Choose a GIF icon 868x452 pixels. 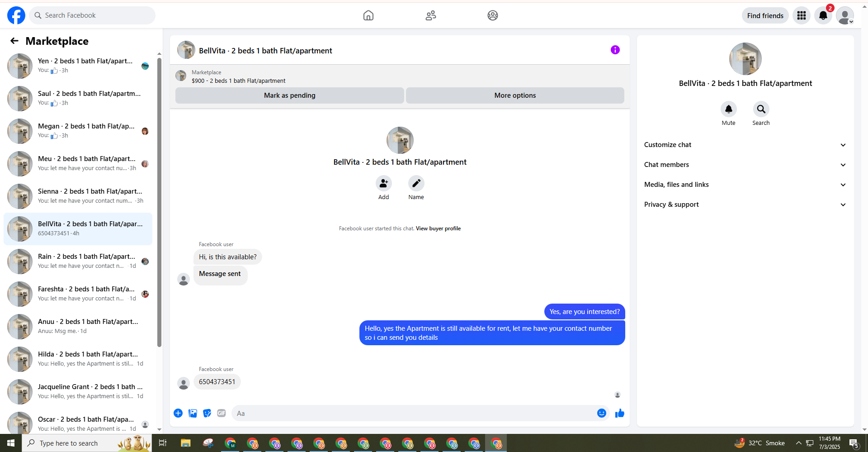point(222,413)
